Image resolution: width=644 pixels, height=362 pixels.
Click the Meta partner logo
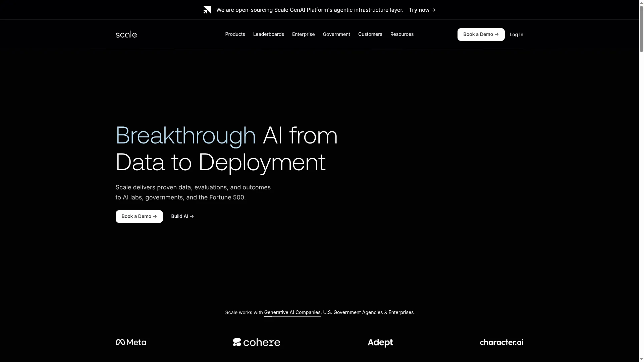click(x=130, y=342)
